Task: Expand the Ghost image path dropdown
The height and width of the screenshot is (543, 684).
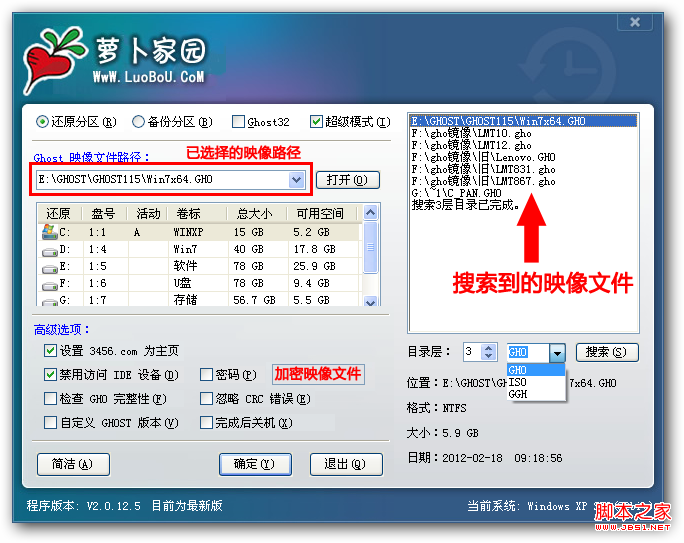Action: click(296, 180)
